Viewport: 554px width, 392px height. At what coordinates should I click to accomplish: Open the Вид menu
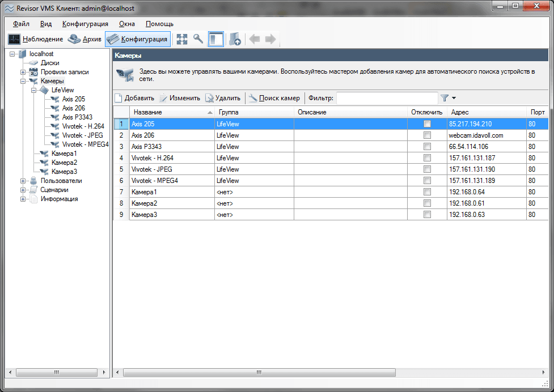pyautogui.click(x=46, y=24)
